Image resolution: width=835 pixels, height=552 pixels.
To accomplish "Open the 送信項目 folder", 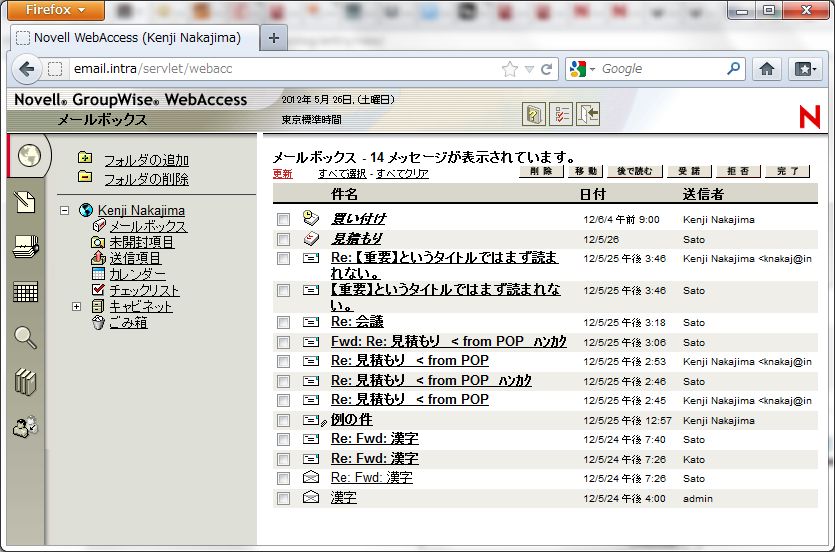I will (x=135, y=258).
